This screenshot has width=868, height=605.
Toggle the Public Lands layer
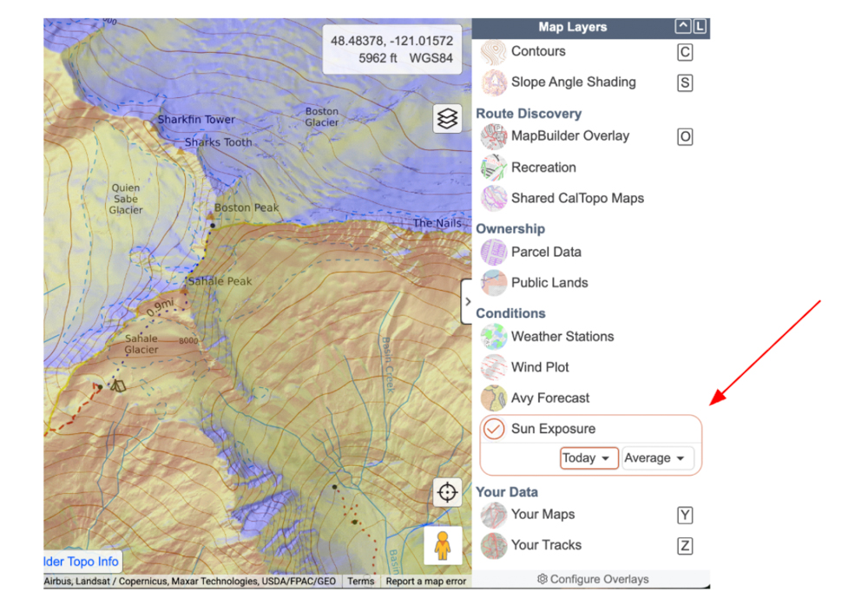point(549,283)
